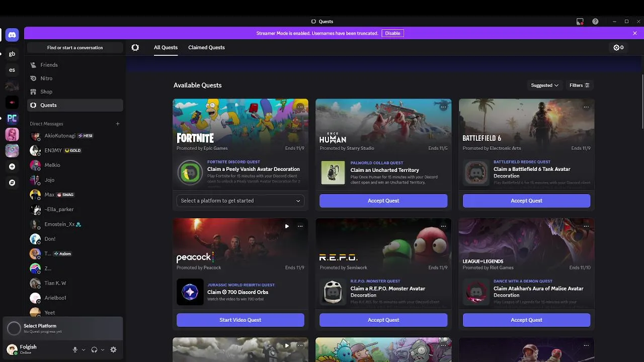Open DM with Max
The height and width of the screenshot is (362, 644).
click(75, 195)
